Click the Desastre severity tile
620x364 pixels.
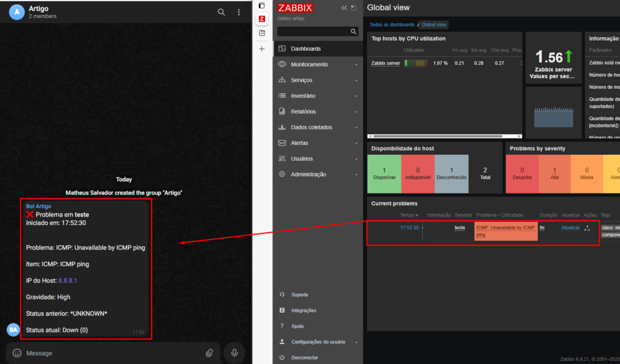click(522, 174)
